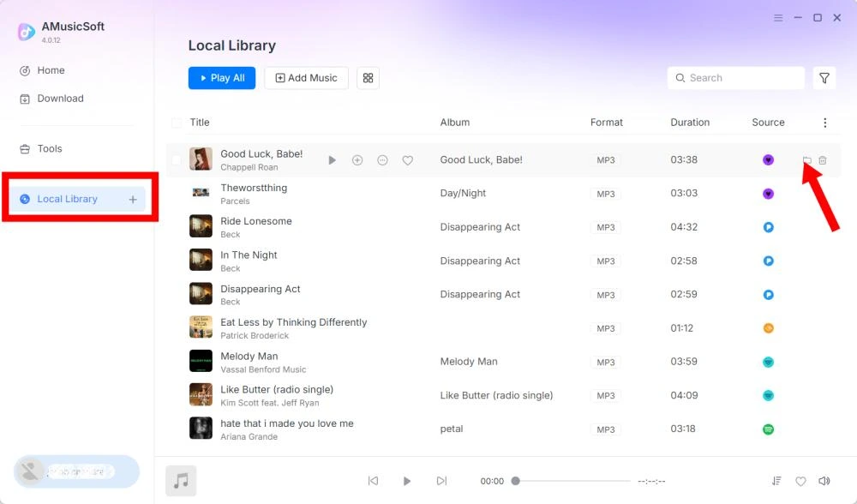The image size is (857, 504).
Task: Click the source icon for Theworstthing
Action: pyautogui.click(x=769, y=194)
